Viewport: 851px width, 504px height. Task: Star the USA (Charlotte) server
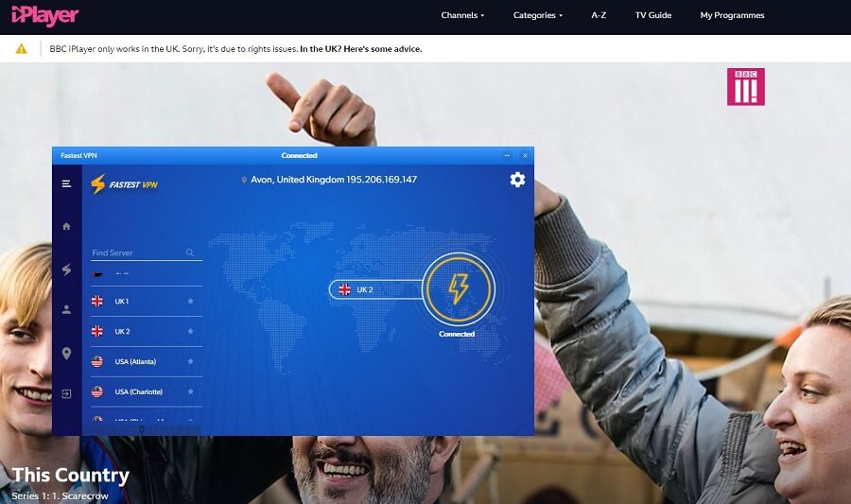[x=190, y=391]
